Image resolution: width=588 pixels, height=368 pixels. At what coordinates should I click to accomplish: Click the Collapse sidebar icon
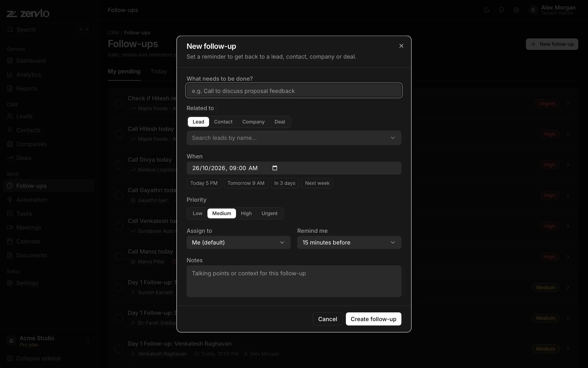[10, 358]
